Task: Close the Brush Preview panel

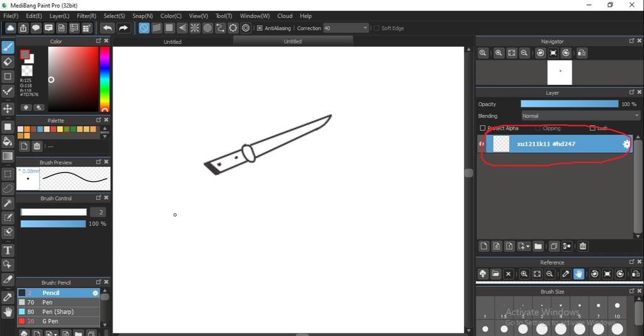Action: tap(106, 162)
